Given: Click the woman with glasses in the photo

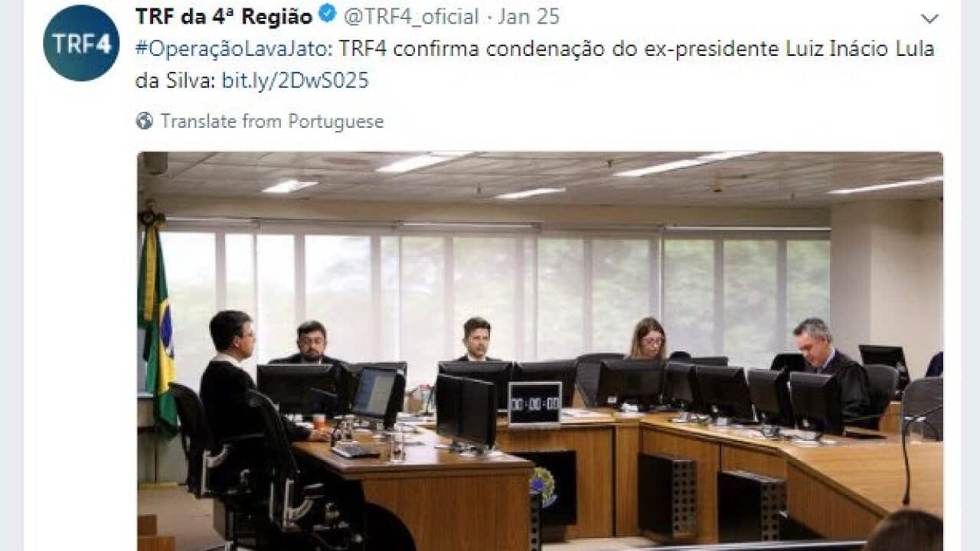Looking at the screenshot, I should [648, 339].
